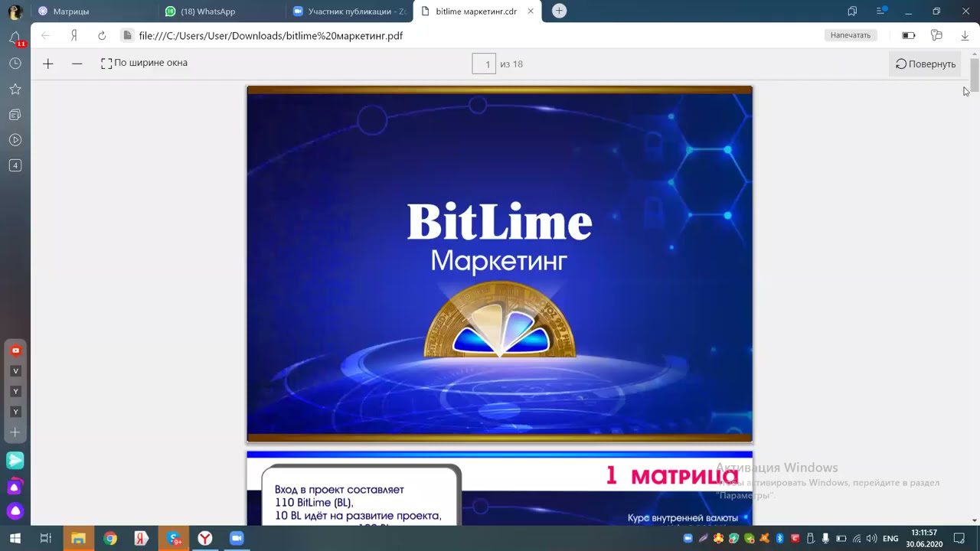Switch to the (18) WhatsApp tab
This screenshot has width=980, height=551.
tap(223, 11)
